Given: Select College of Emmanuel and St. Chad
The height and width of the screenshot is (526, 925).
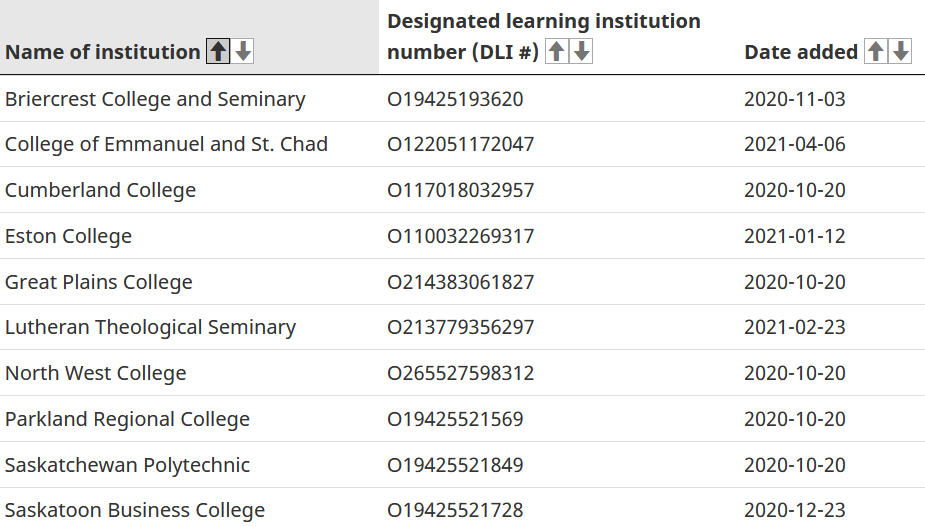Looking at the screenshot, I should tap(166, 144).
